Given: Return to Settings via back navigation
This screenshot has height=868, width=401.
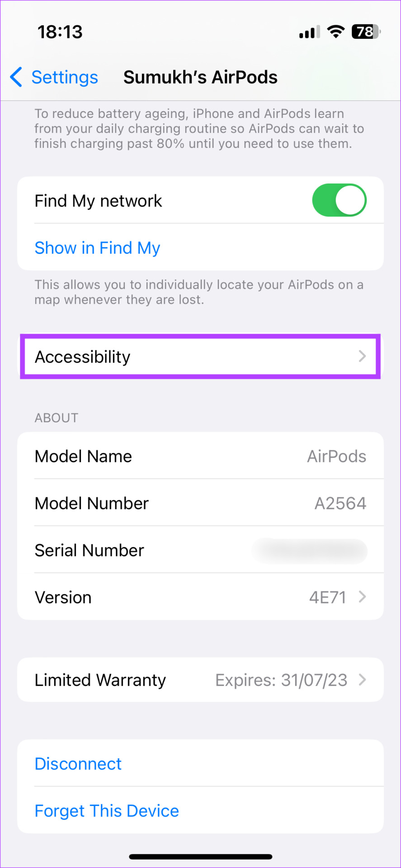Looking at the screenshot, I should pos(54,77).
